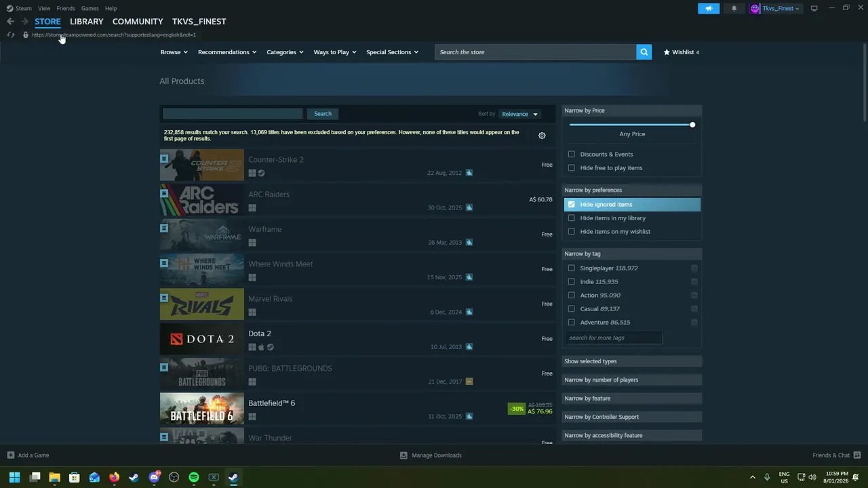Click the Search the store input box

[536, 52]
